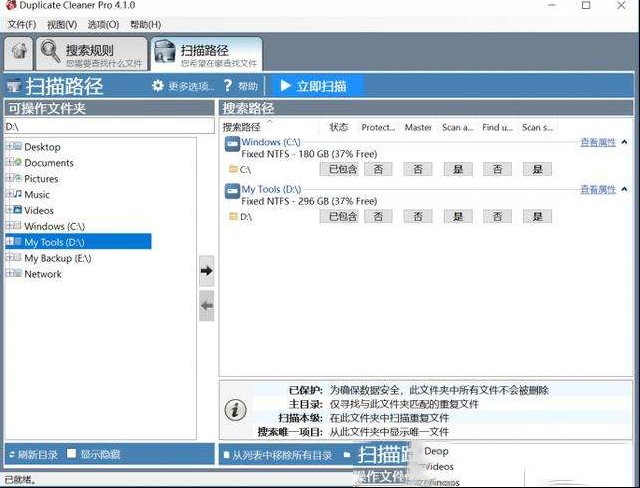Screen dimensions: 640x488
Task: Open the 选项(O) menu
Action: pyautogui.click(x=103, y=24)
